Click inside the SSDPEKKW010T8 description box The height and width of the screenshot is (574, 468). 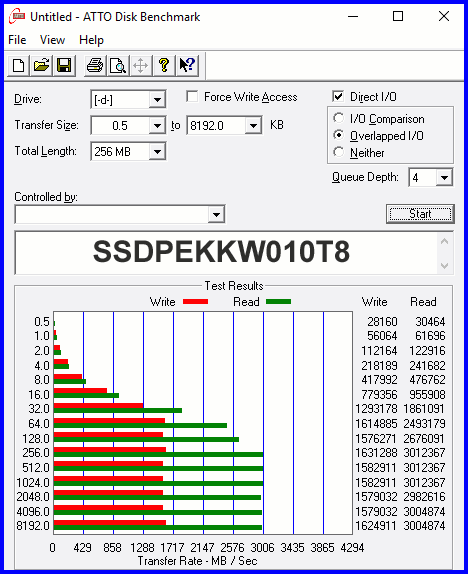coord(226,252)
